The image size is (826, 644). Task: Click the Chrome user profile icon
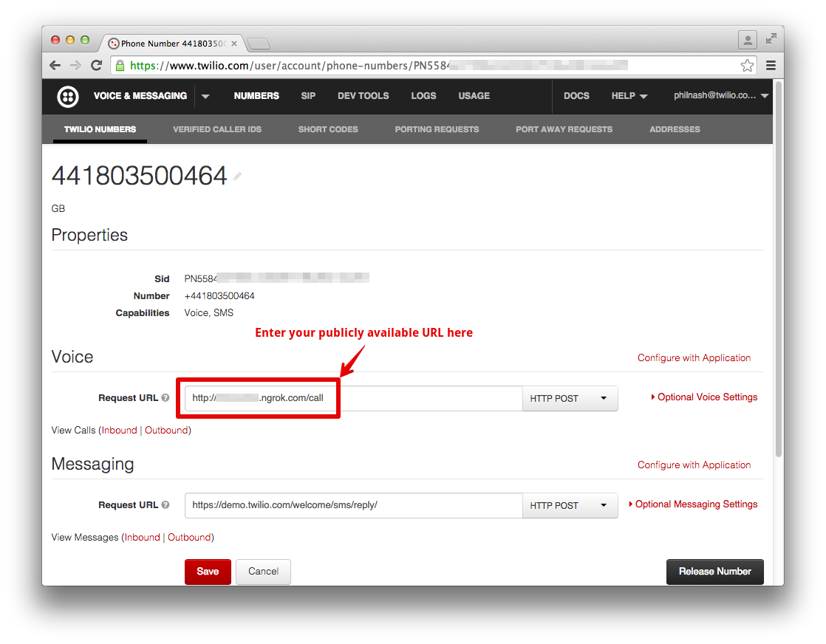coord(747,40)
